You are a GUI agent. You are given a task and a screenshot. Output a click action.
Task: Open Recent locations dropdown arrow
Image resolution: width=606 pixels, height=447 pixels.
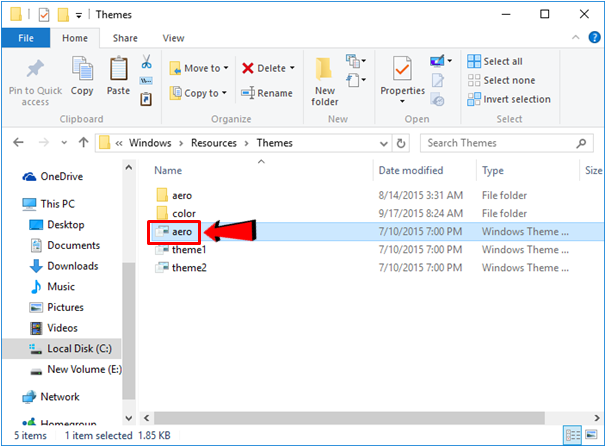[64, 143]
